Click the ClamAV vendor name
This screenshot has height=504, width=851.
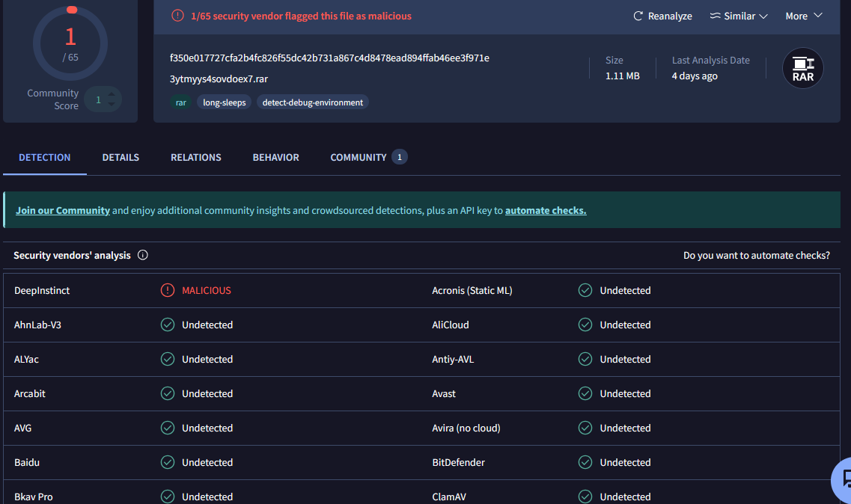(449, 497)
